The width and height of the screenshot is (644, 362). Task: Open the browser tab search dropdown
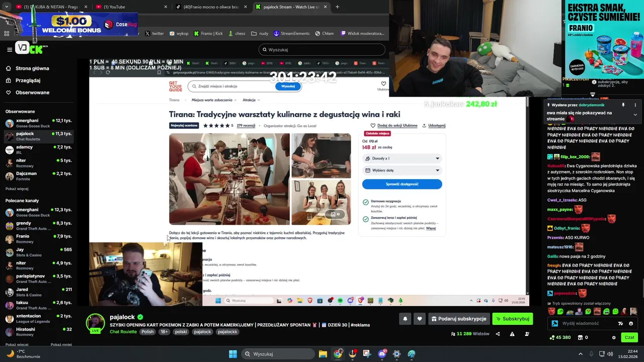click(7, 7)
